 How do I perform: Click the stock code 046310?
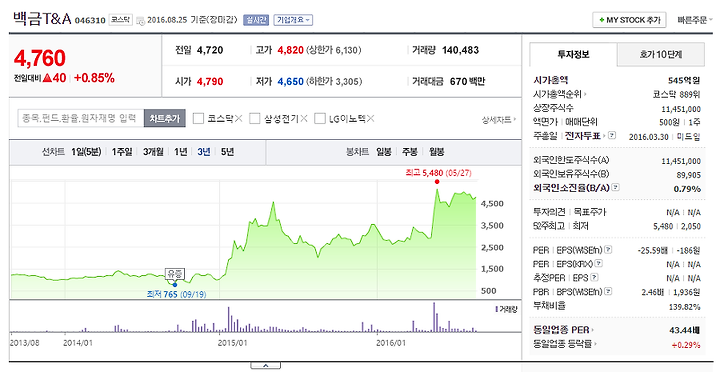pyautogui.click(x=90, y=20)
